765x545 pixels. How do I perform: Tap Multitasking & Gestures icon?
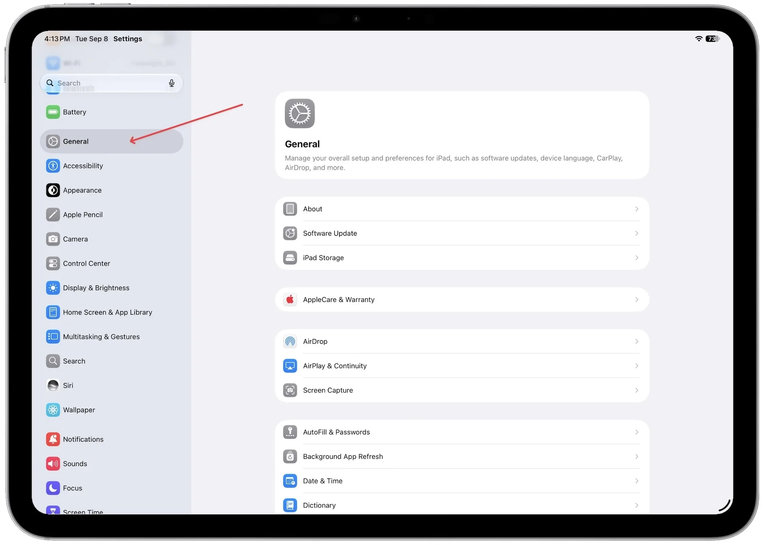(53, 337)
